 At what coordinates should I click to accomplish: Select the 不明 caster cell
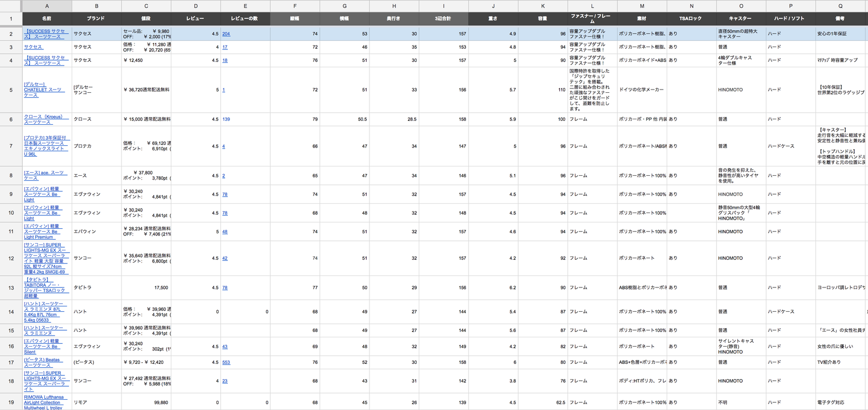point(741,402)
